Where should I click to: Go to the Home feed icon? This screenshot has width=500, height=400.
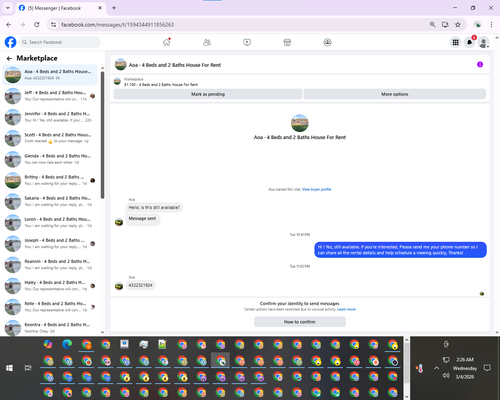click(167, 42)
